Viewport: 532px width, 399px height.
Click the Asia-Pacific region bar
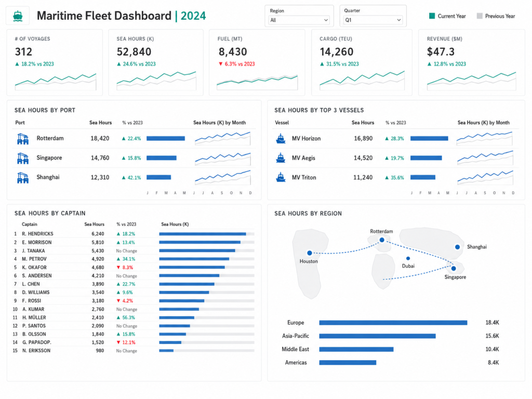pos(377,336)
